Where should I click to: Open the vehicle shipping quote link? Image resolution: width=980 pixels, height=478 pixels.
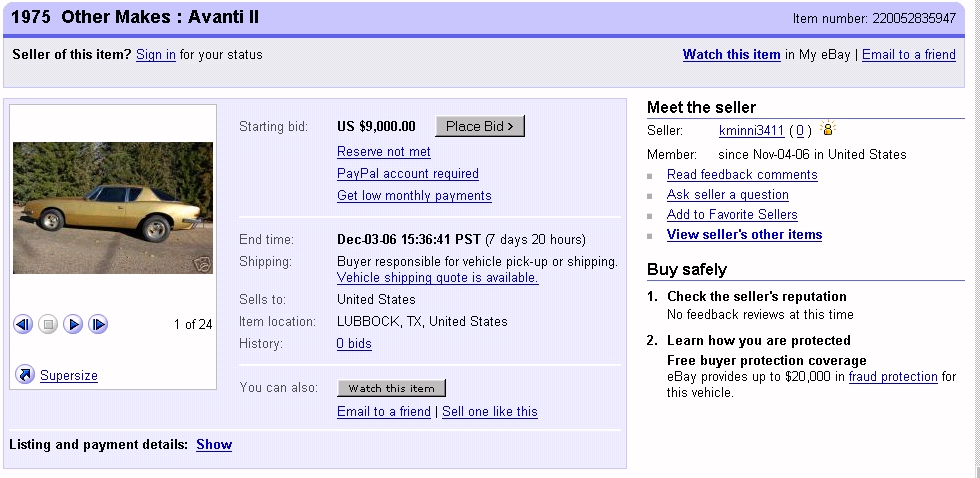click(x=437, y=278)
